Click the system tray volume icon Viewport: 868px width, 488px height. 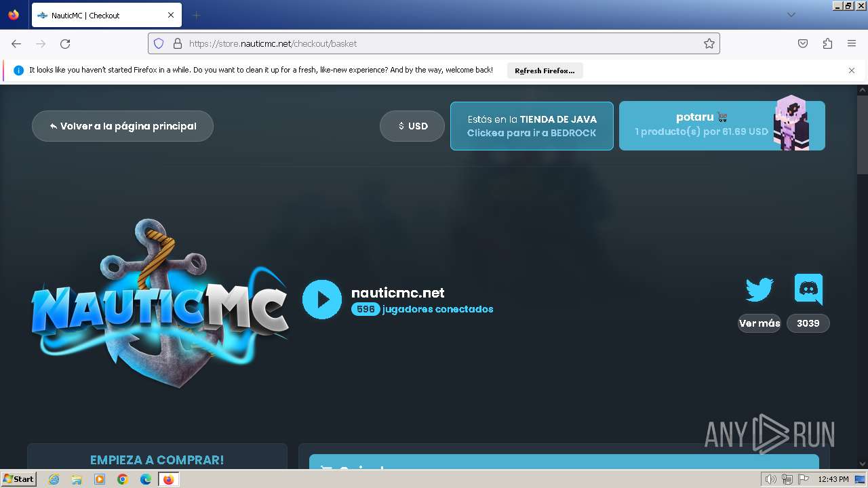point(771,479)
